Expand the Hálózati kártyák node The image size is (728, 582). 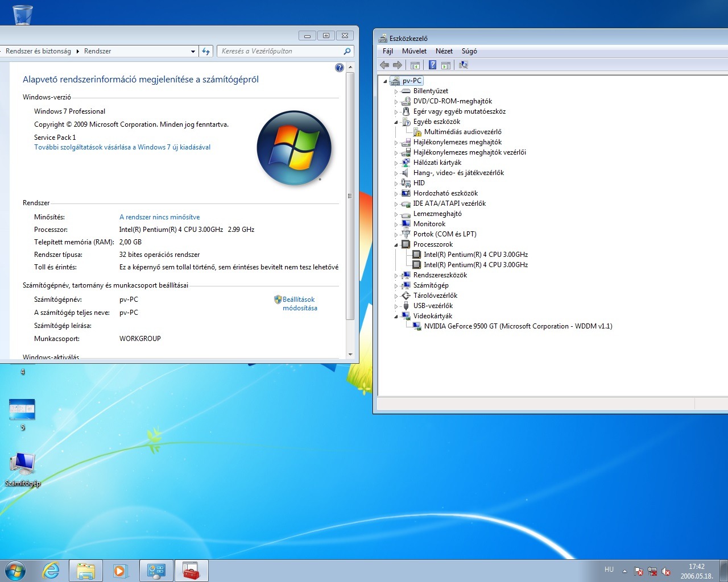(396, 163)
